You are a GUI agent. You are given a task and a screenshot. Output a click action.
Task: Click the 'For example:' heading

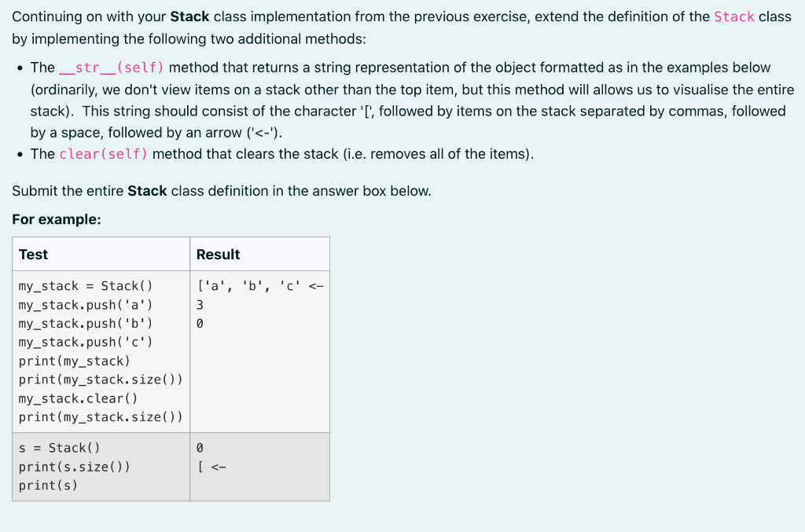click(x=57, y=219)
